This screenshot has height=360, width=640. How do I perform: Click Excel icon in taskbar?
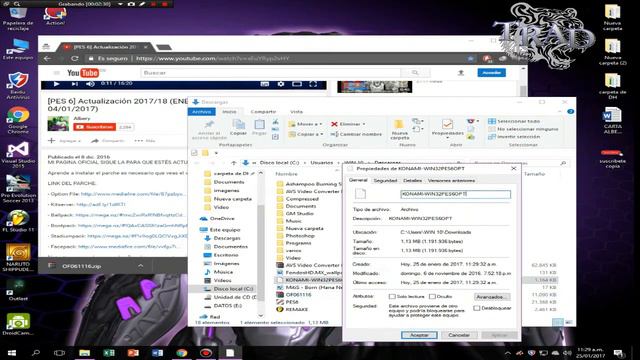109,353
